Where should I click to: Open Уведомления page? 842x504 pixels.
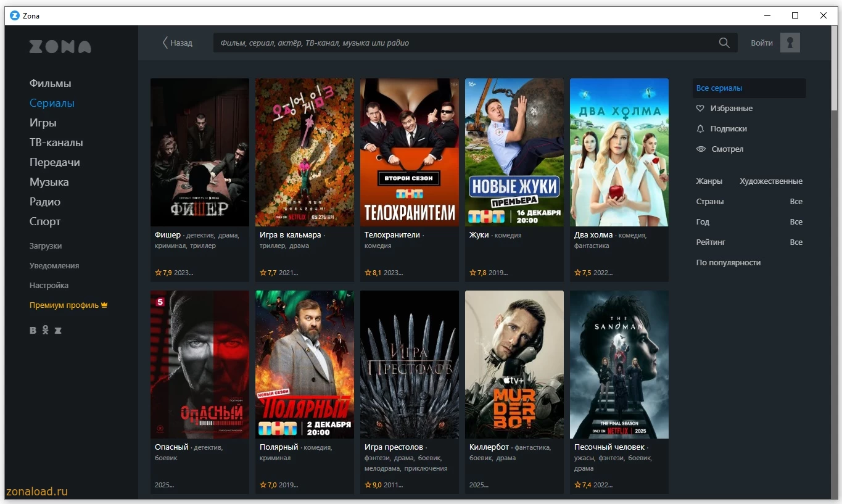click(54, 266)
